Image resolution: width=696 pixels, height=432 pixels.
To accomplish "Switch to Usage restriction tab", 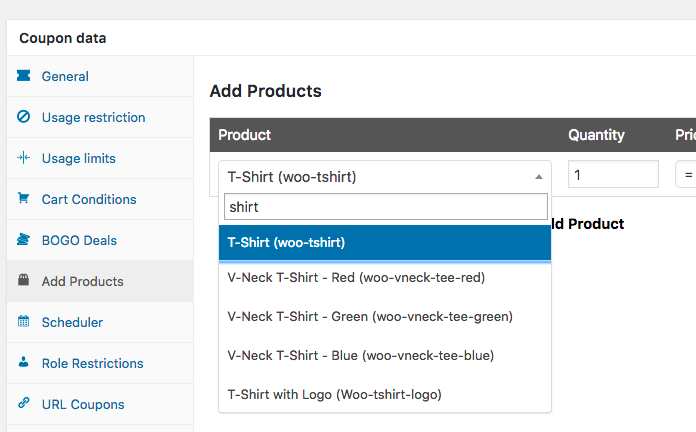I will (x=93, y=117).
